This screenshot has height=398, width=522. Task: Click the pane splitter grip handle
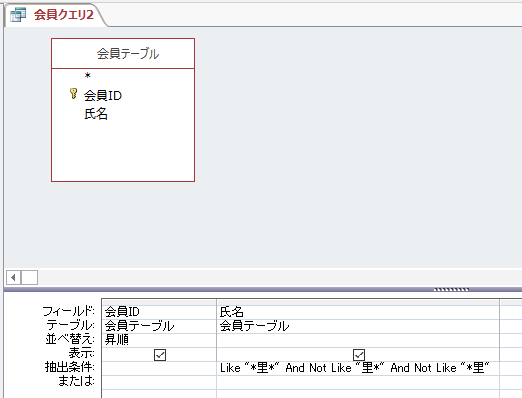point(451,289)
